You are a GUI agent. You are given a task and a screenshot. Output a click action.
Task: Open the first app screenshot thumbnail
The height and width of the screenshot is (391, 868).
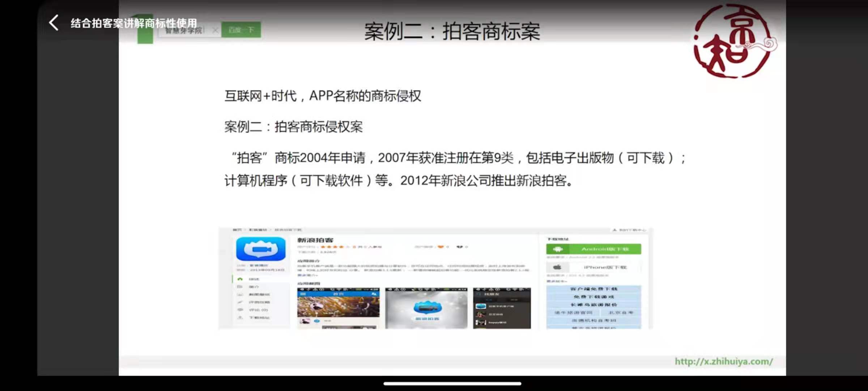[x=338, y=308]
